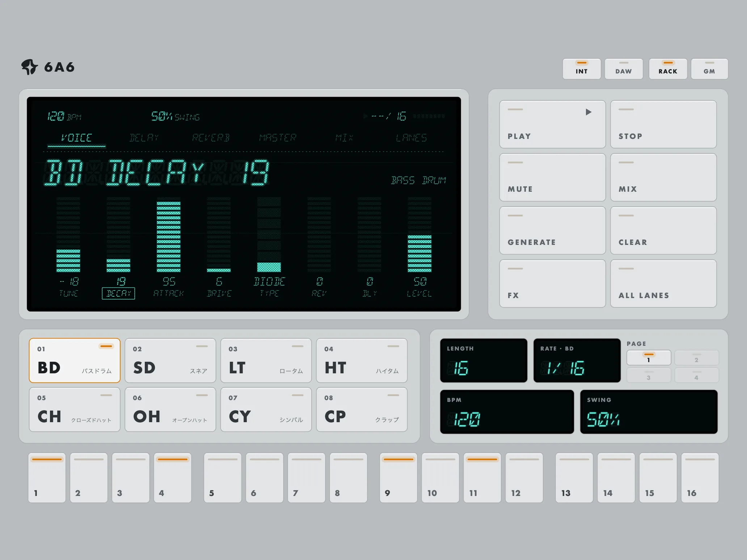Select the OH open hat voice

[170, 410]
